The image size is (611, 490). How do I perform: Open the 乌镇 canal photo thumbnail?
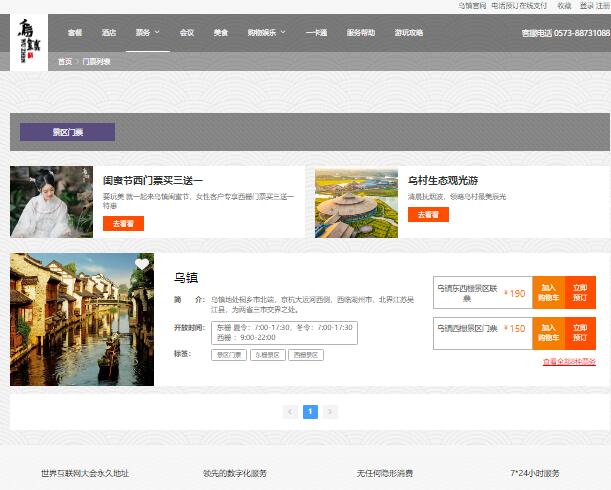(82, 319)
